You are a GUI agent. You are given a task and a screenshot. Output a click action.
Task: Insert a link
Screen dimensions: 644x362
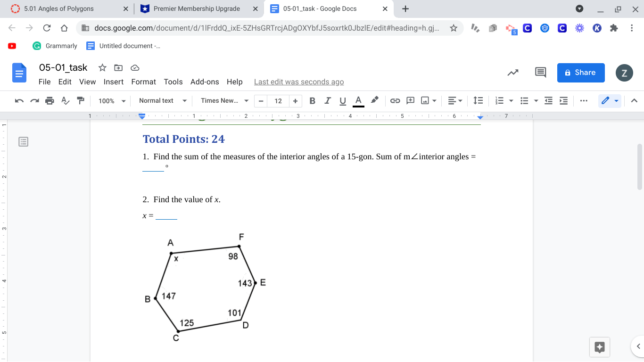tap(395, 100)
